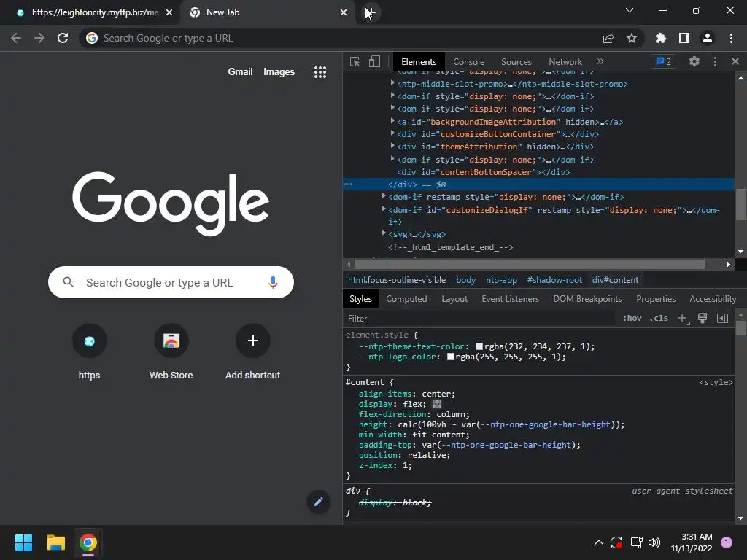
Task: Show the computed styles sidebar icon
Action: 723,318
